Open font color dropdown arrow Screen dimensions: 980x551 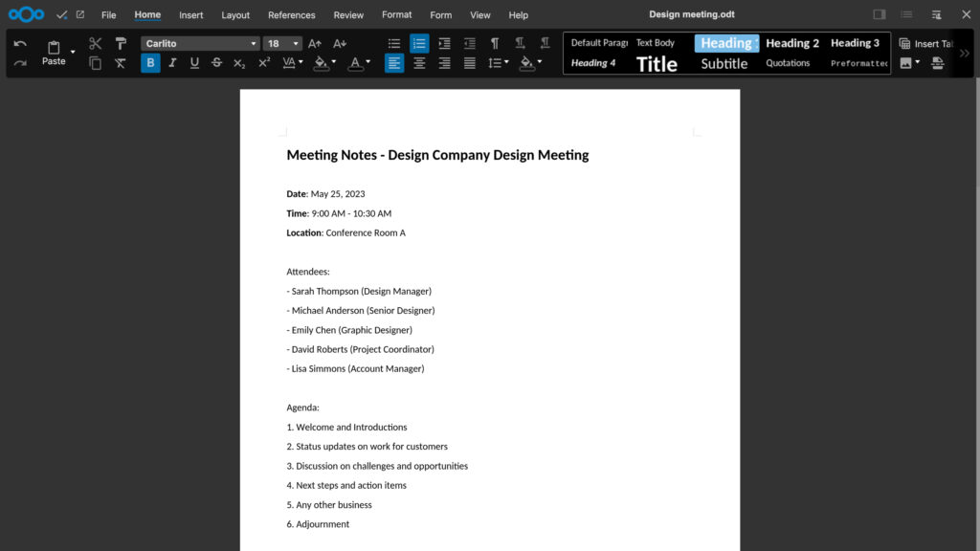(368, 62)
